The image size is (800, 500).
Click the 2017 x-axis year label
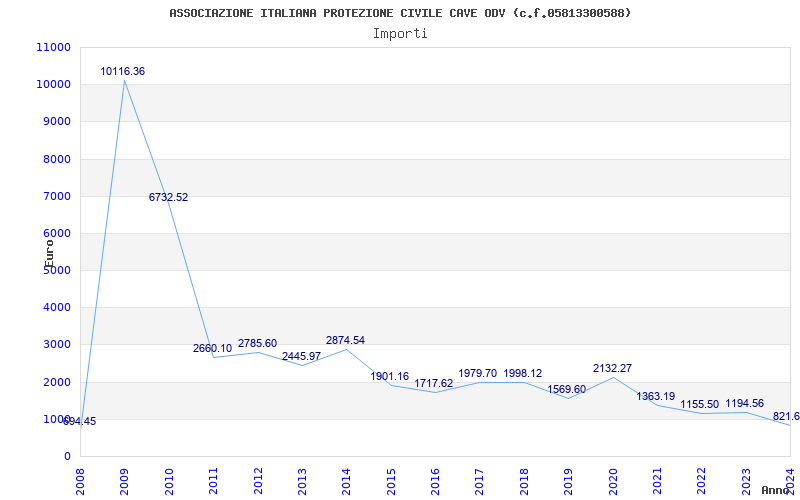pyautogui.click(x=480, y=481)
